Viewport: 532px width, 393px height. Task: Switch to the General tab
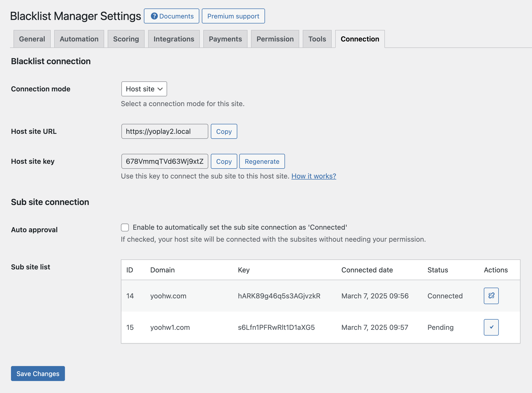[x=32, y=39]
